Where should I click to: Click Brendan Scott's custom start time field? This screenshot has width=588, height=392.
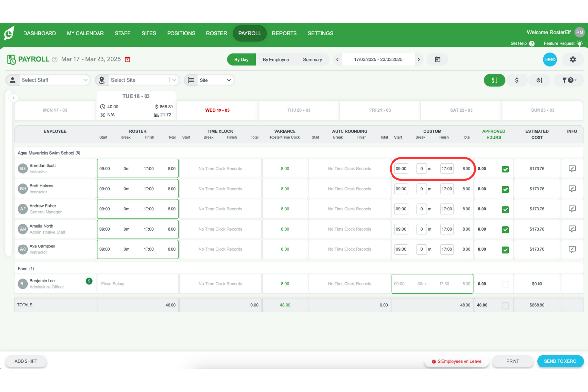[x=401, y=168]
